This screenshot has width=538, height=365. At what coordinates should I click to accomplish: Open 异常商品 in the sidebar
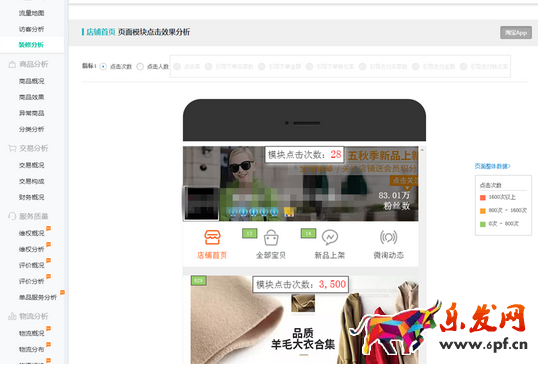point(32,113)
